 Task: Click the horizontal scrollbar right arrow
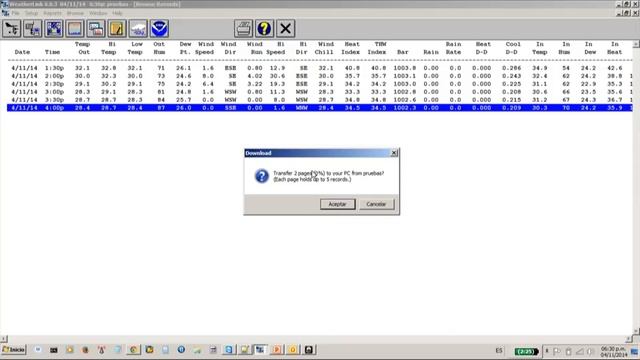tap(629, 339)
